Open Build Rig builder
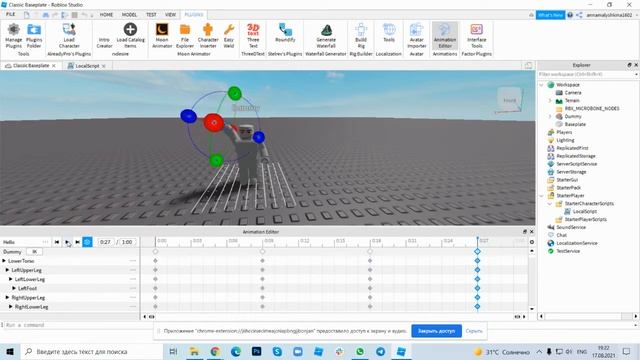 tap(361, 36)
